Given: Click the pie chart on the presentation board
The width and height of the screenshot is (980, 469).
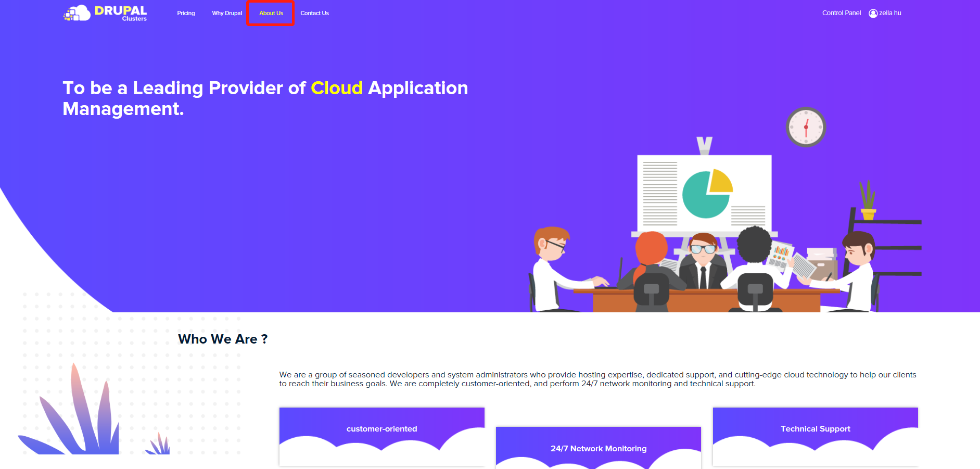Looking at the screenshot, I should [x=707, y=194].
